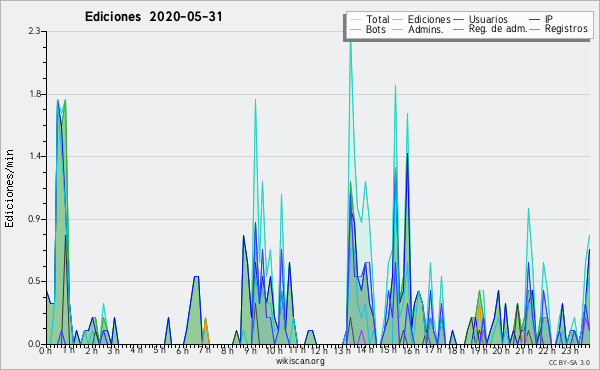Click the y-axis value 2.3
This screenshot has height=370, width=600.
tap(35, 31)
